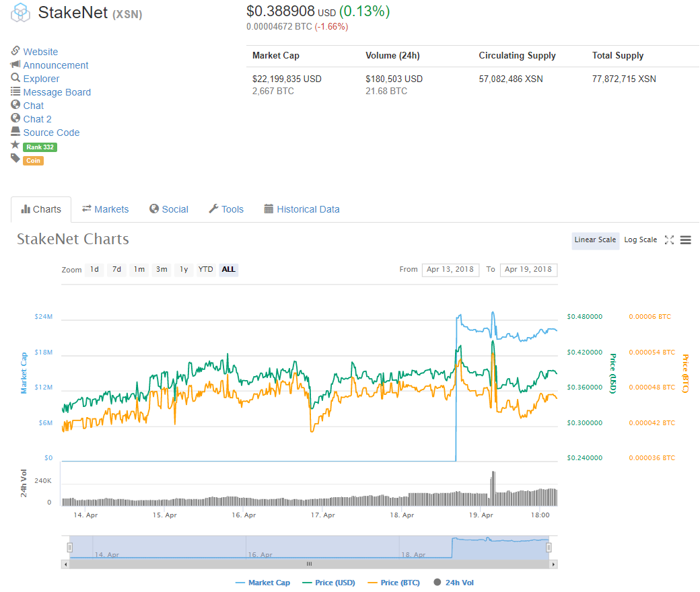Toggle fullscreen chart view icon
The image size is (700, 592).
tap(669, 240)
